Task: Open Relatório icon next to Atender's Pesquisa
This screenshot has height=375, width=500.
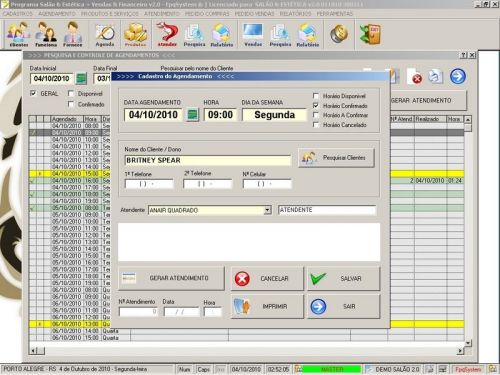Action: pyautogui.click(x=222, y=35)
